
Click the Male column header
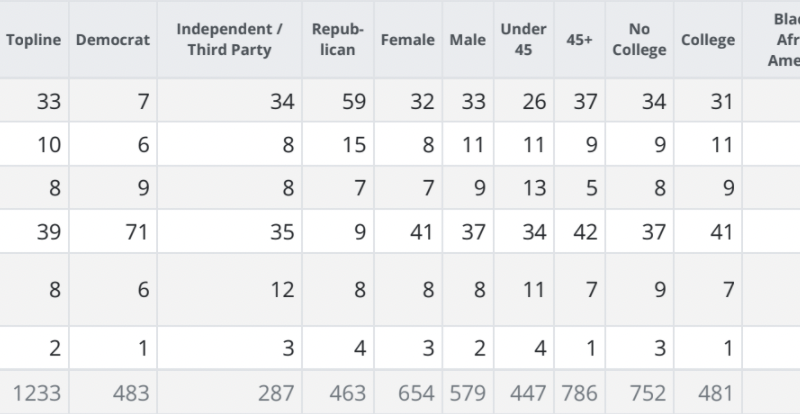point(467,40)
